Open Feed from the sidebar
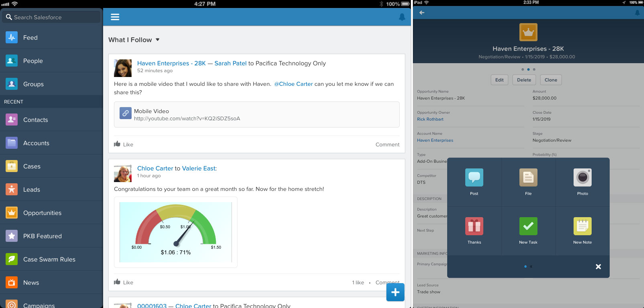The height and width of the screenshot is (308, 644). 51,38
